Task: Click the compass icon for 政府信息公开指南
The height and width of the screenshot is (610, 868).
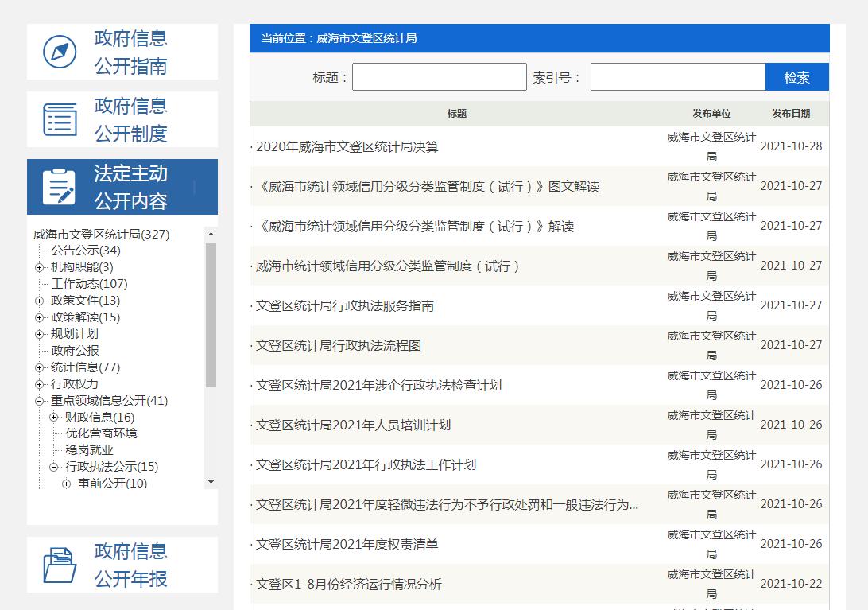Action: click(60, 52)
